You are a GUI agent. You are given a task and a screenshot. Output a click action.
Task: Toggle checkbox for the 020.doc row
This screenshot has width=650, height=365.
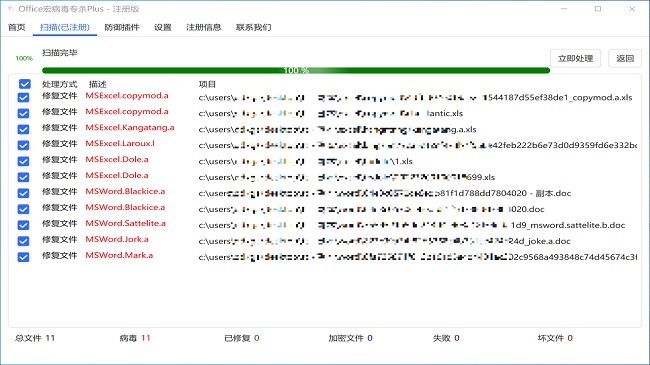click(24, 209)
